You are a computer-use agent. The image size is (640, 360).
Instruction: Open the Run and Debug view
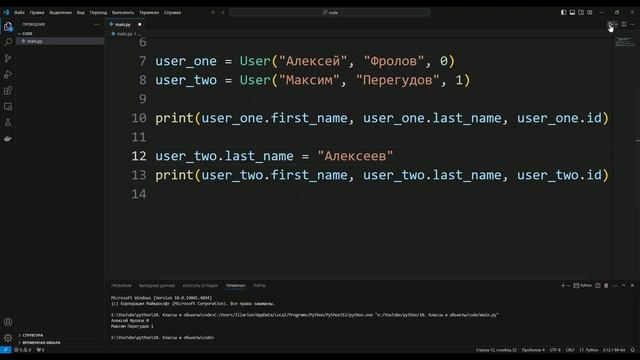pyautogui.click(x=8, y=75)
